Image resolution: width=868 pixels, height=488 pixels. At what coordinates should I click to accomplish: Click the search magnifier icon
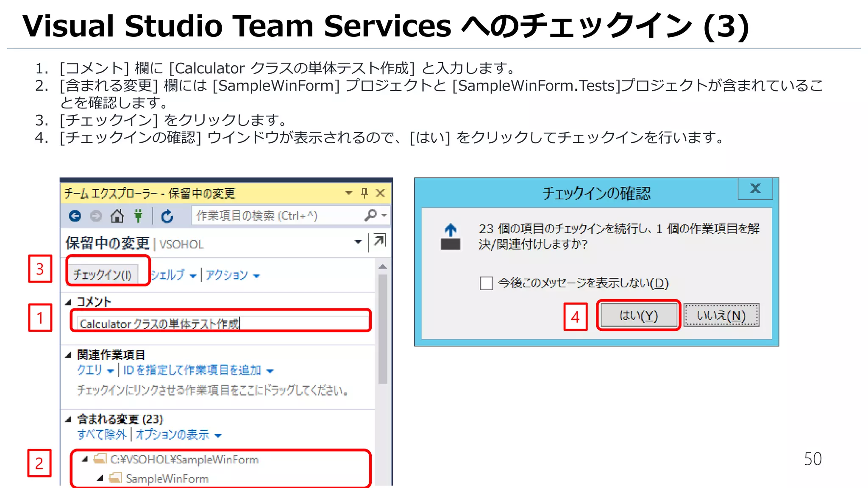(x=370, y=215)
